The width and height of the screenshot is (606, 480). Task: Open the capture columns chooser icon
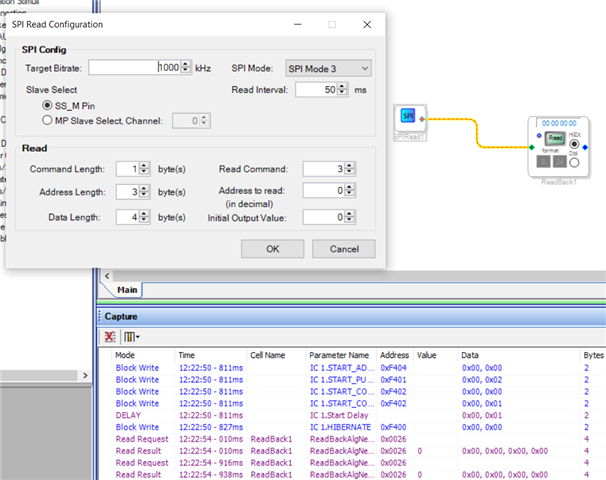coord(131,337)
